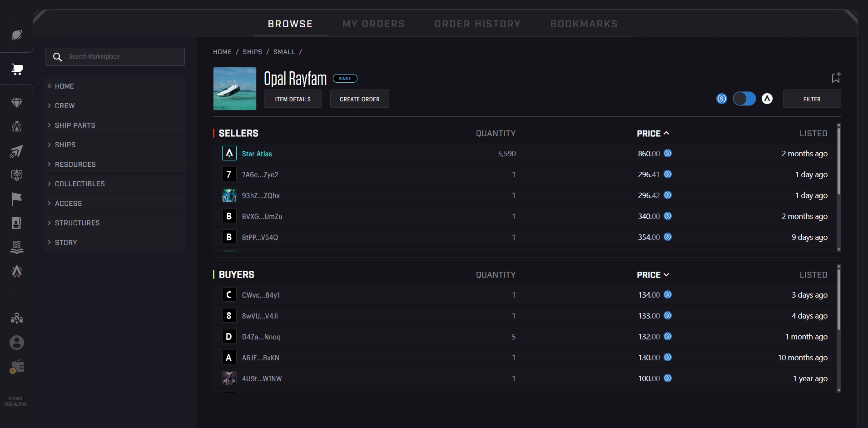Select buyer A6JE...BxKN name
Viewport: 868px width, 428px height.
point(261,358)
